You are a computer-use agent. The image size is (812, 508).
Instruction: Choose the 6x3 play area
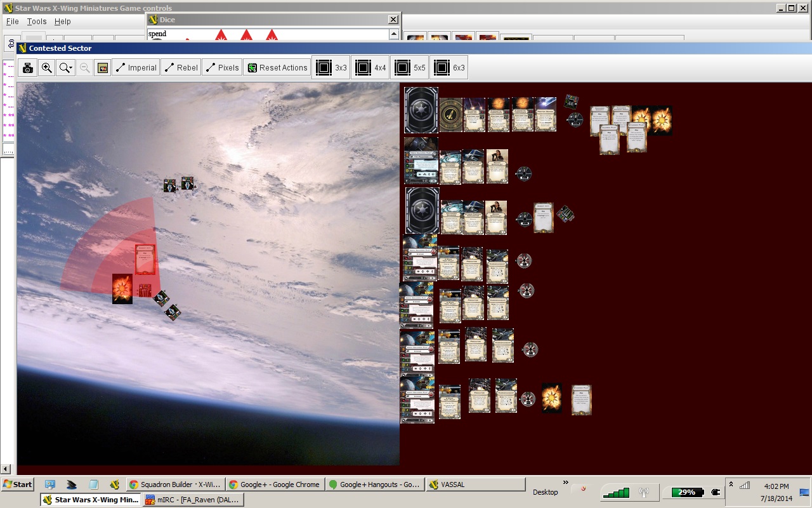[449, 68]
